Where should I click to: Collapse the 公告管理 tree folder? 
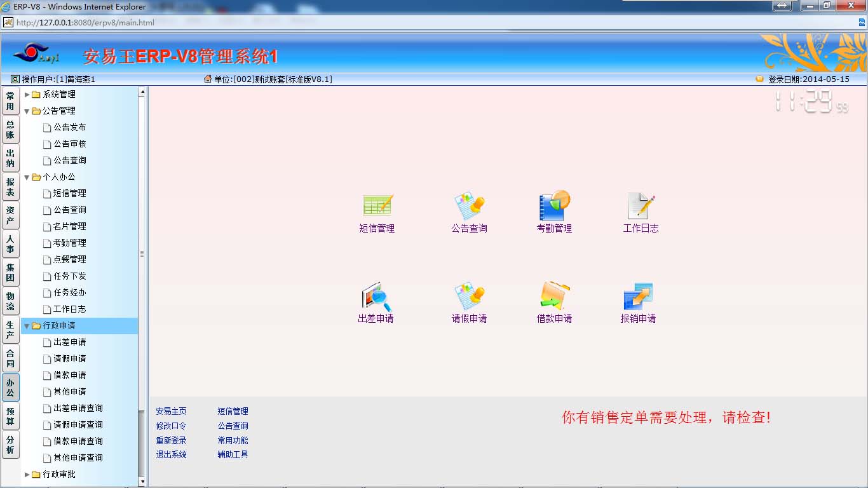click(x=27, y=111)
